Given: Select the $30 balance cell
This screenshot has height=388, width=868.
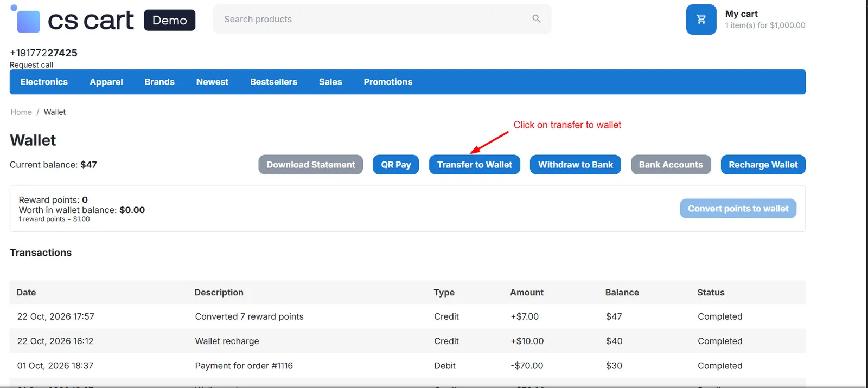Looking at the screenshot, I should tap(614, 366).
